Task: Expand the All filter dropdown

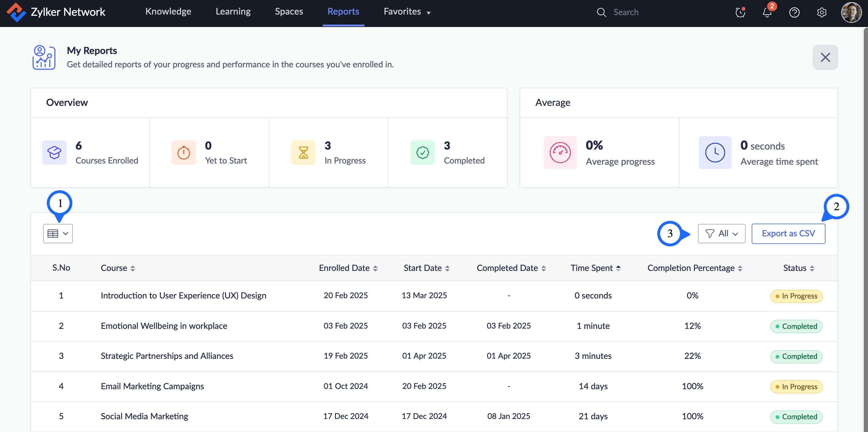Action: click(721, 234)
